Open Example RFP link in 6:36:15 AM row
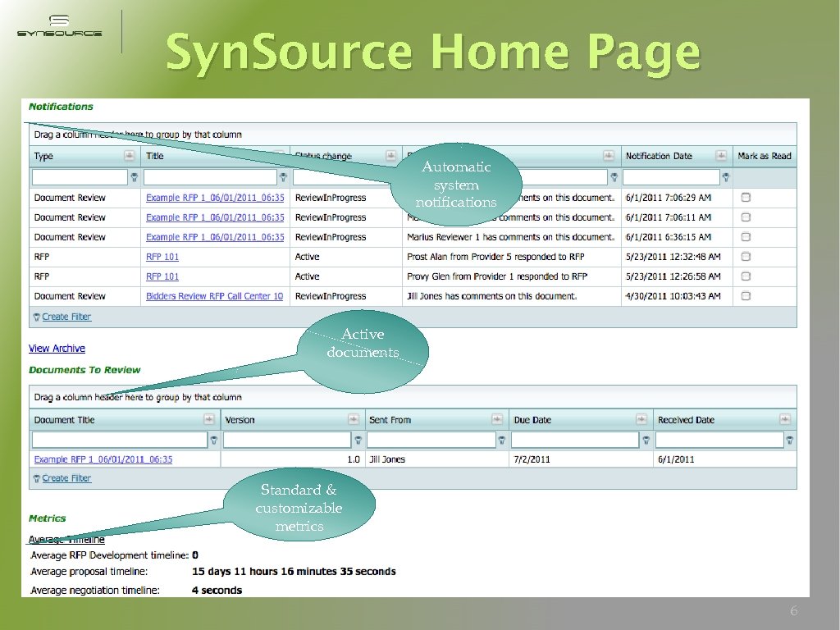 point(215,237)
